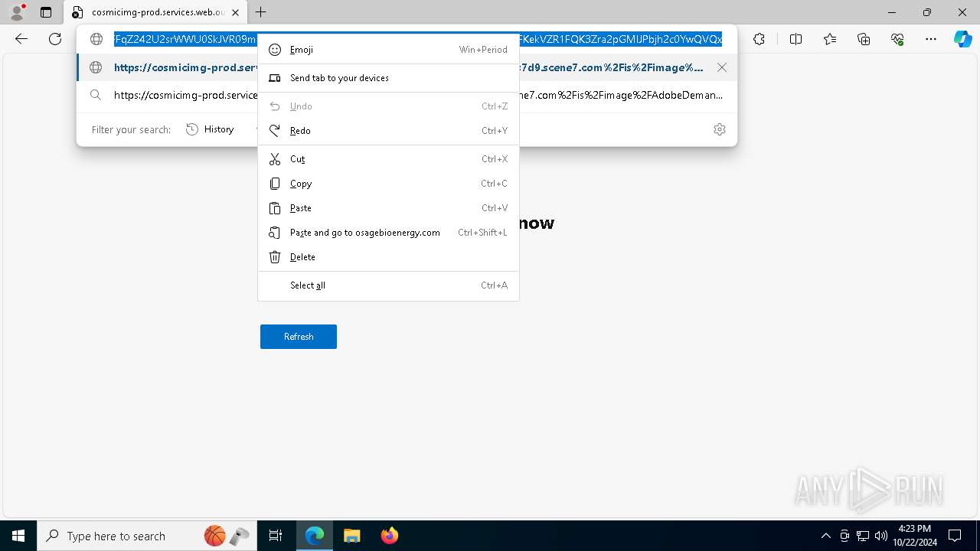Open address bar search settings gear
980x551 pixels.
720,129
